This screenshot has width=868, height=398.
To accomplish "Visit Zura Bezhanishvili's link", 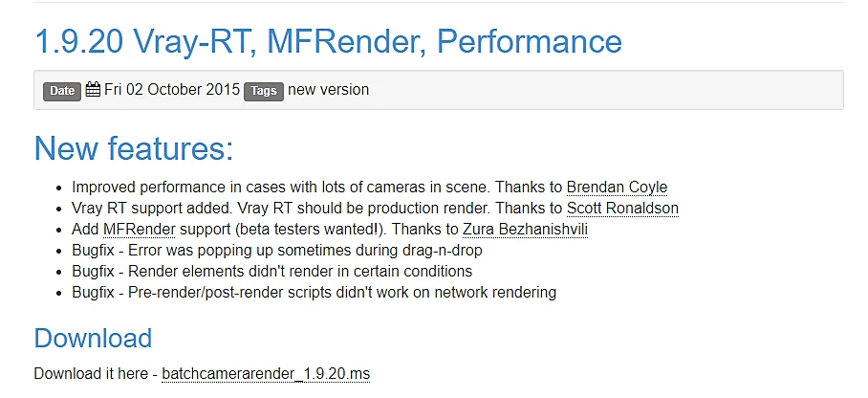I will (525, 229).
